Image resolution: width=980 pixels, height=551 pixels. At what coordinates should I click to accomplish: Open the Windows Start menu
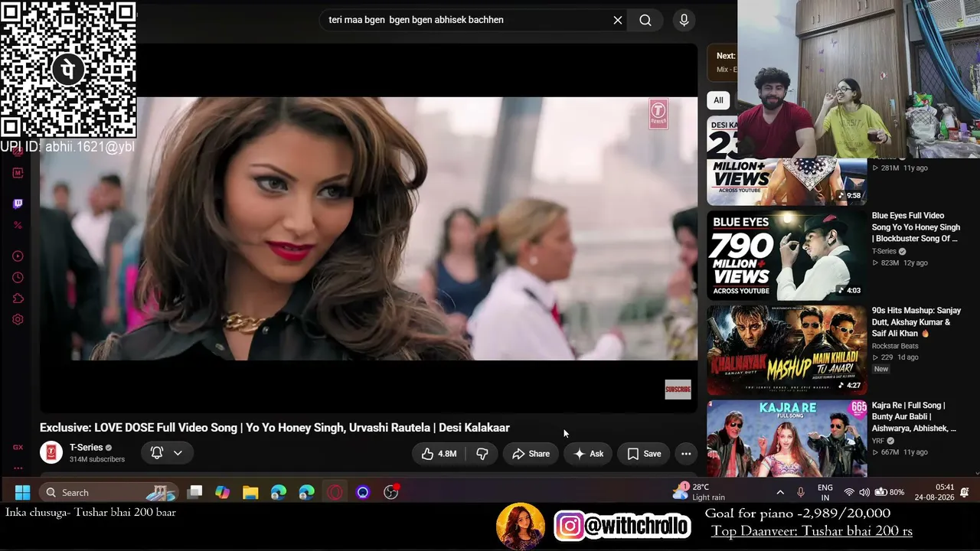click(22, 492)
